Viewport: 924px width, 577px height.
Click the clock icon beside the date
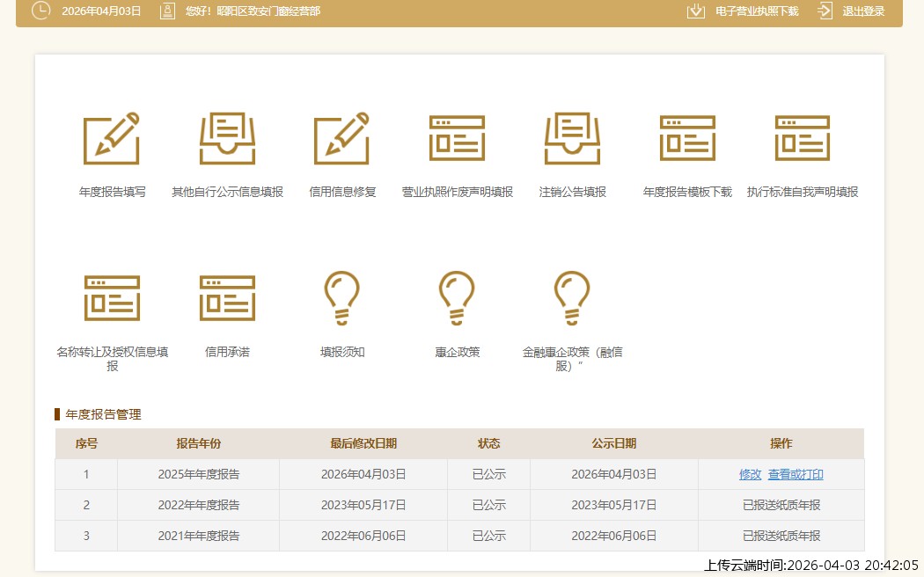40,11
